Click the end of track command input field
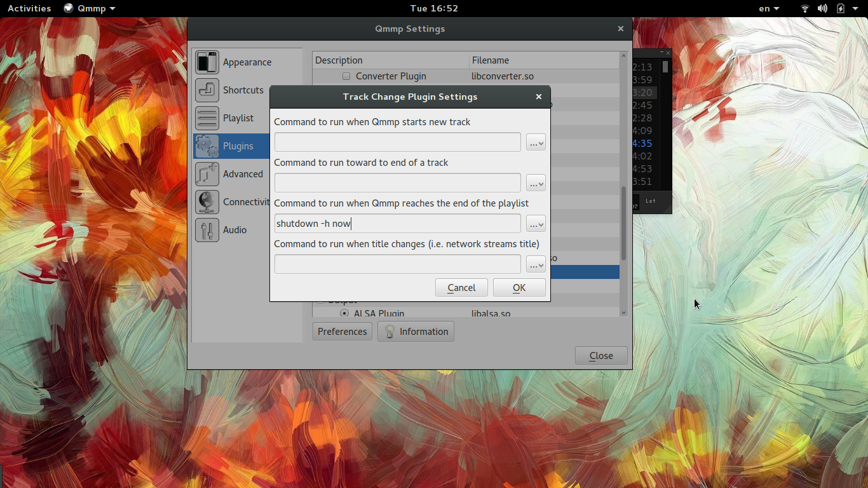The image size is (868, 488). click(x=398, y=183)
